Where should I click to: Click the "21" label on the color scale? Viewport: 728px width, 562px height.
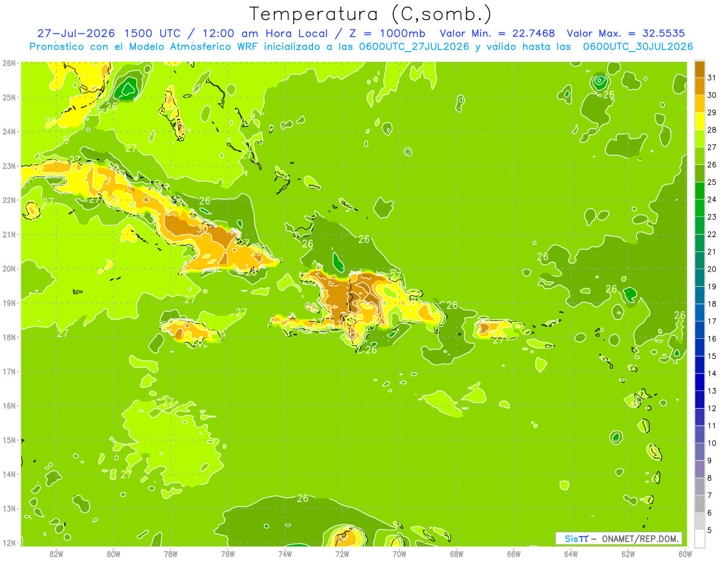[712, 252]
